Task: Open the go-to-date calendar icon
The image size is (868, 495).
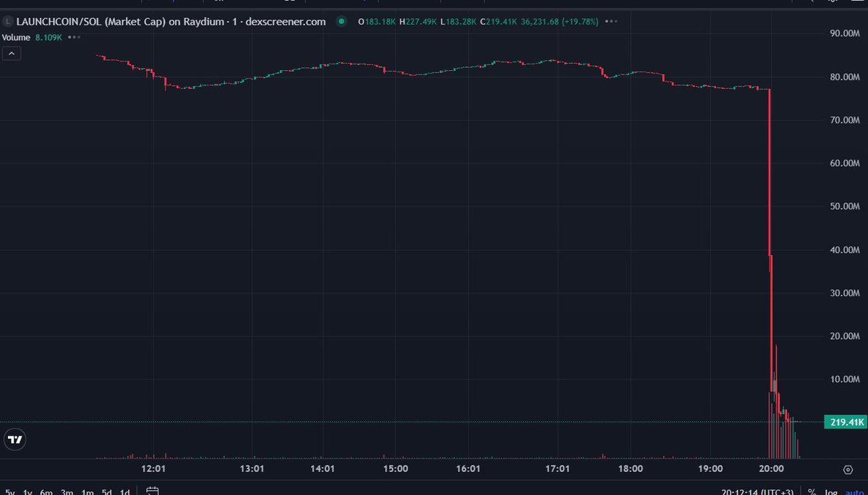Action: 153,491
